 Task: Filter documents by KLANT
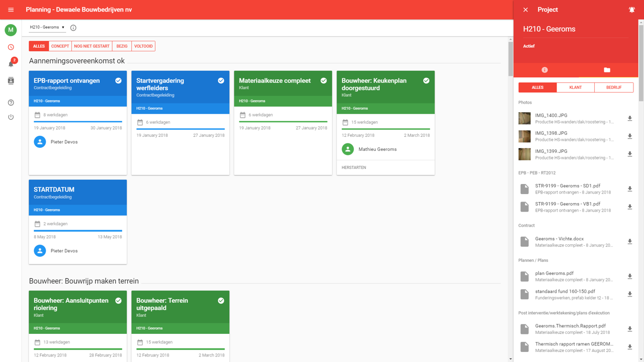coord(576,87)
